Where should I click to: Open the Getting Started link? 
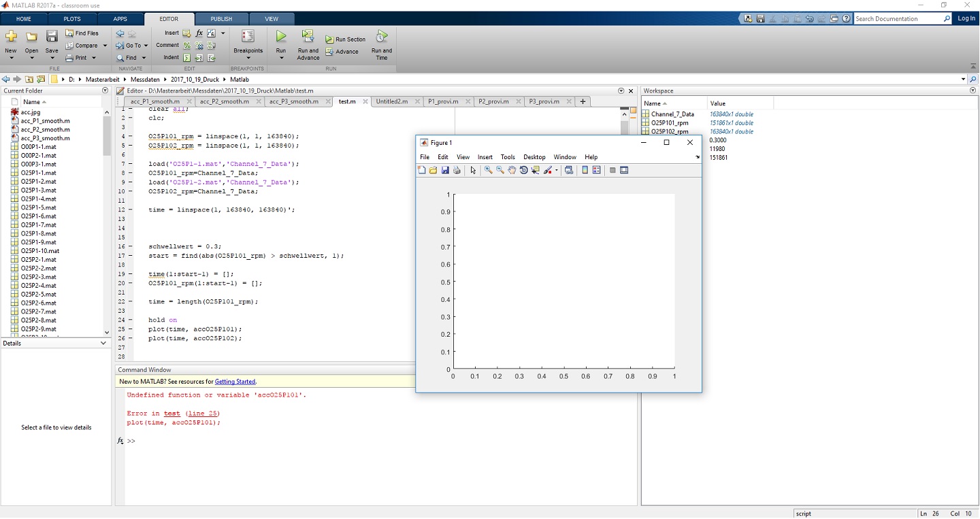click(x=235, y=382)
